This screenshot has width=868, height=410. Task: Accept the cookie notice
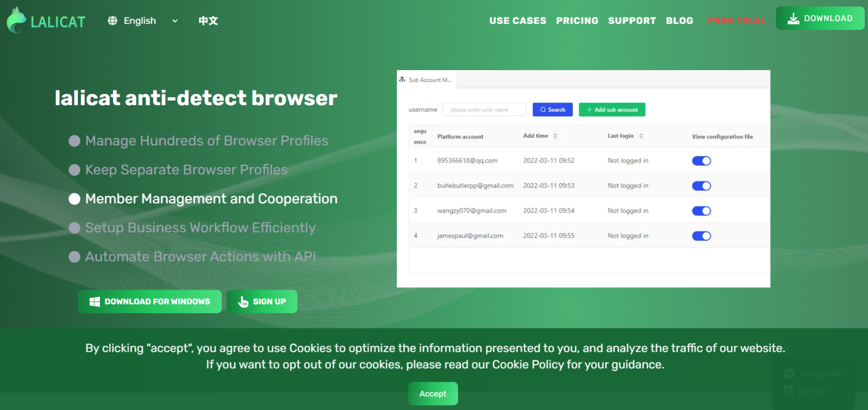click(x=433, y=394)
